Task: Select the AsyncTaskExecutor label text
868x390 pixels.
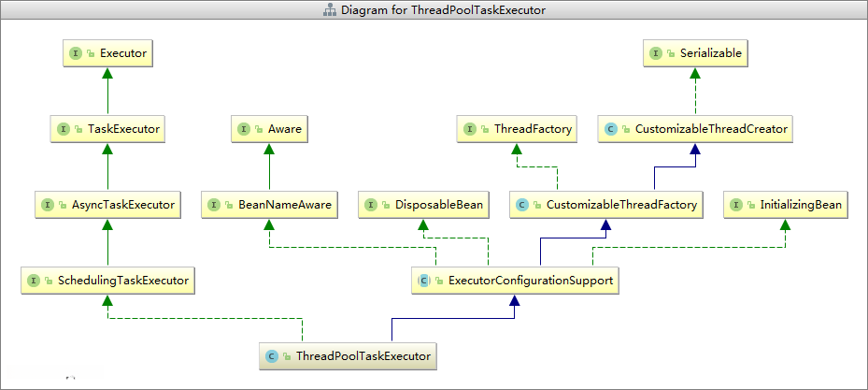Action: (x=123, y=205)
